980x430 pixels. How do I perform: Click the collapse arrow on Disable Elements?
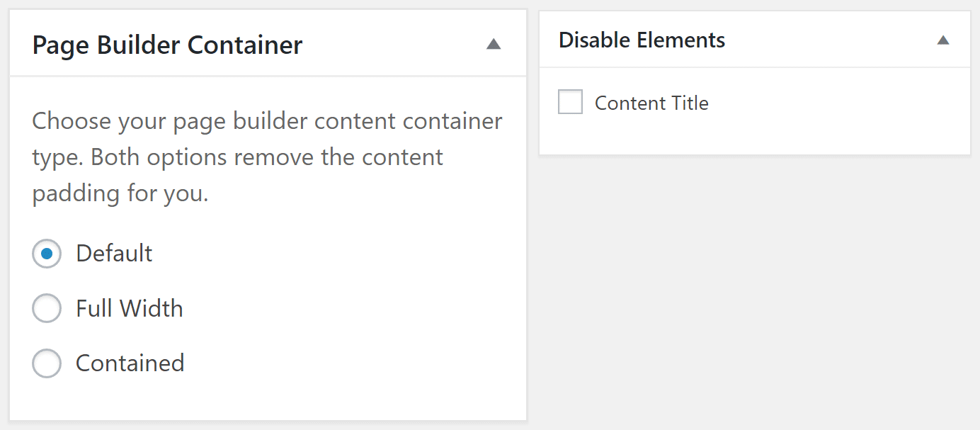(943, 40)
